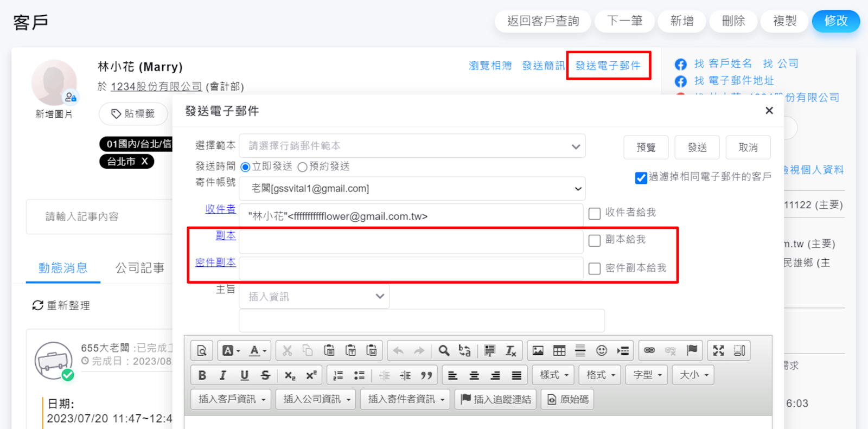
Task: Check the 收件者給我 checkbox
Action: tap(595, 213)
